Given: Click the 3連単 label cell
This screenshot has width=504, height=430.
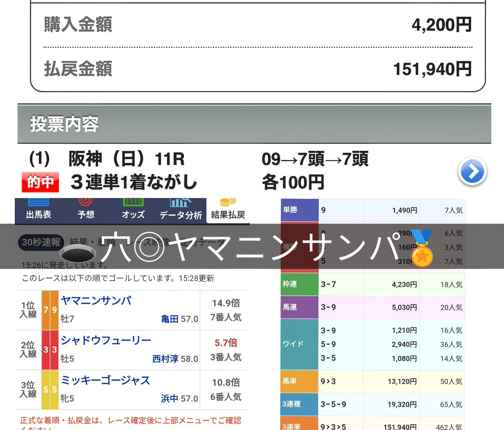Looking at the screenshot, I should 299,424.
